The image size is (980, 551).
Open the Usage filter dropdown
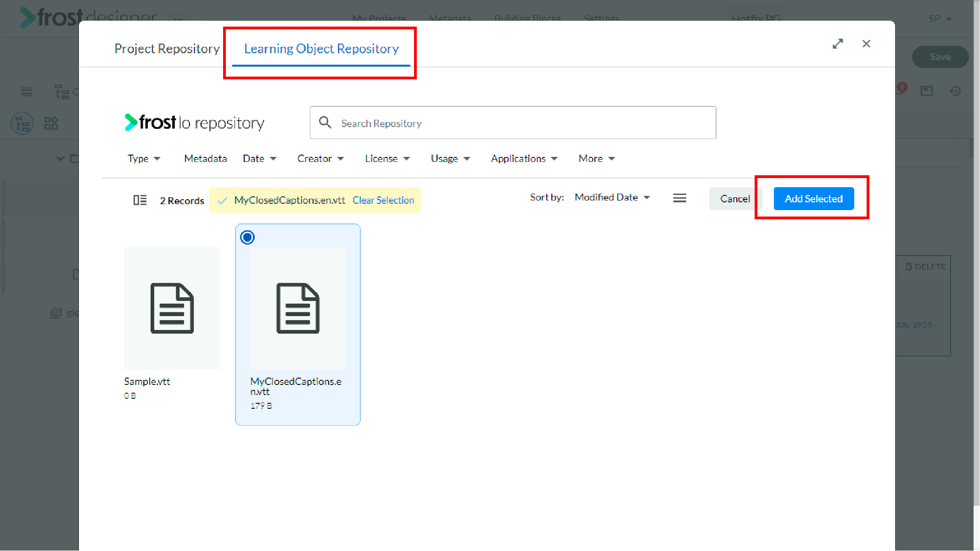[x=450, y=159]
